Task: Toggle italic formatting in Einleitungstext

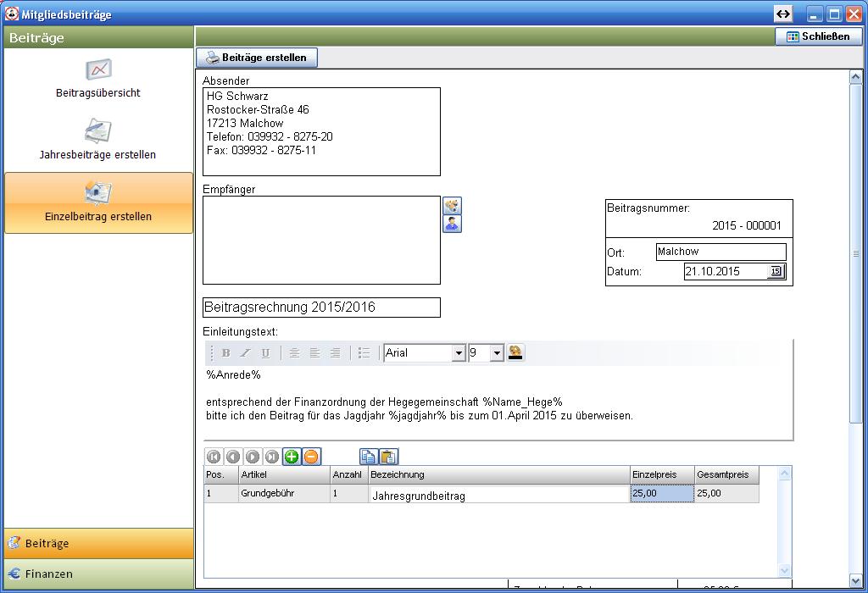Action: [246, 353]
